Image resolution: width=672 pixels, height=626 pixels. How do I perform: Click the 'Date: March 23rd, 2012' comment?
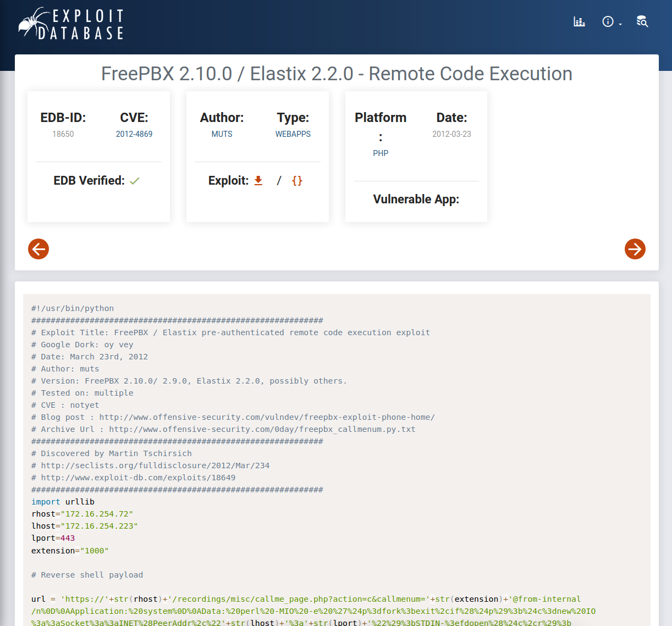tap(90, 357)
